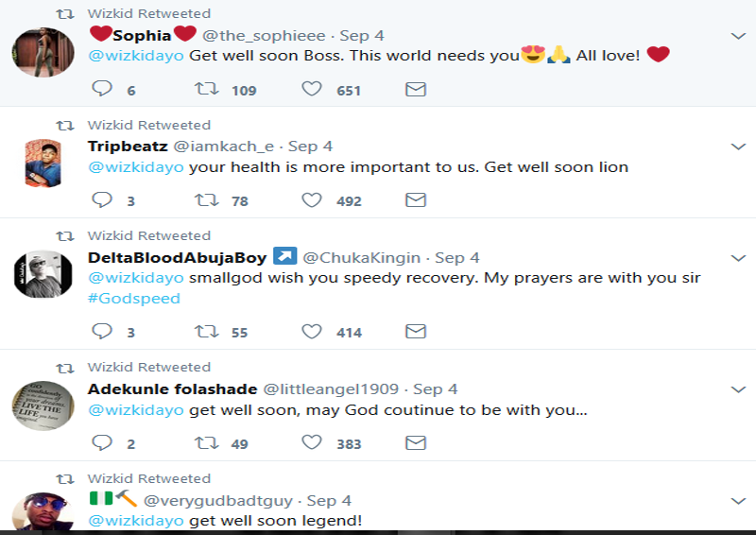
Task: Message Adekunle folashade's tweet via envelope
Action: pos(415,442)
